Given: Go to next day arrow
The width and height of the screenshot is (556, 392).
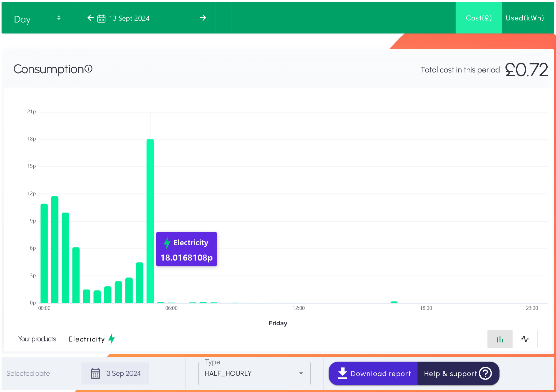Looking at the screenshot, I should click(203, 18).
